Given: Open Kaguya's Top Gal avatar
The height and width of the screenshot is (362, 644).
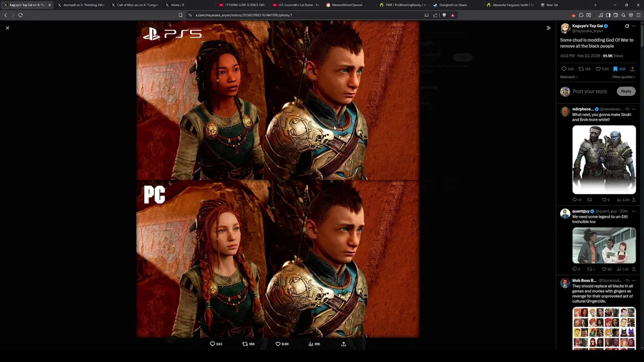Looking at the screenshot, I should point(565,28).
